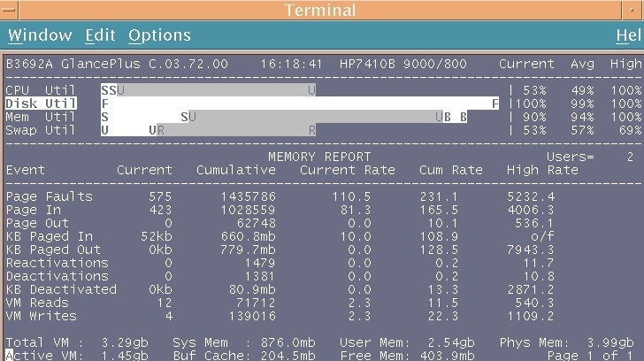The image size is (644, 361).
Task: Open the Edit menu
Action: tap(100, 35)
